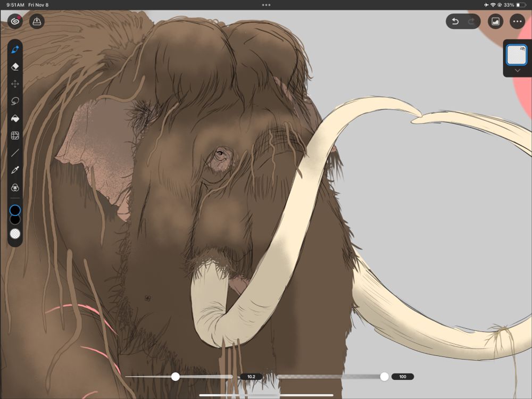Tap the battery status icon
The width and height of the screenshot is (532, 399).
(x=521, y=5)
